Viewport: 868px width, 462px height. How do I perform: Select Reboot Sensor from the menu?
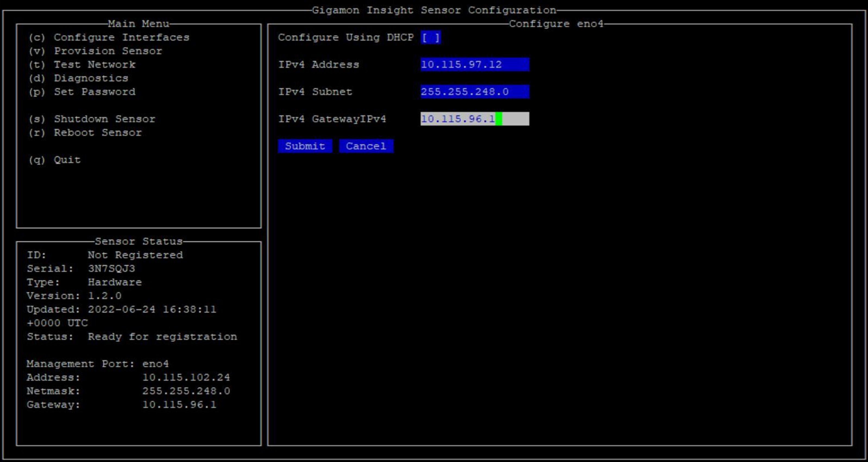click(x=85, y=132)
